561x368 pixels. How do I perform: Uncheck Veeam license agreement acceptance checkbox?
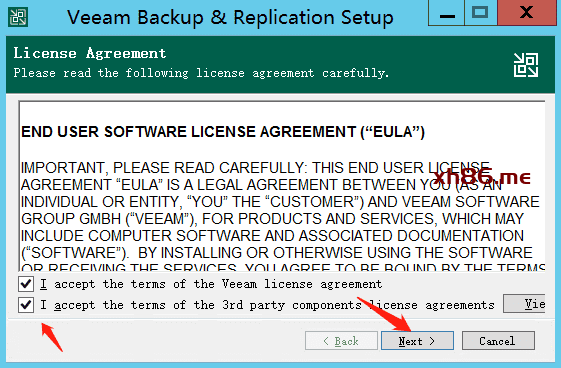[x=26, y=284]
